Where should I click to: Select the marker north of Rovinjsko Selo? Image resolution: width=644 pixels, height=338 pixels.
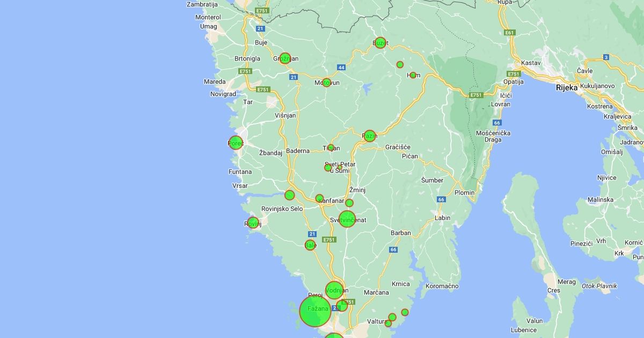(290, 195)
